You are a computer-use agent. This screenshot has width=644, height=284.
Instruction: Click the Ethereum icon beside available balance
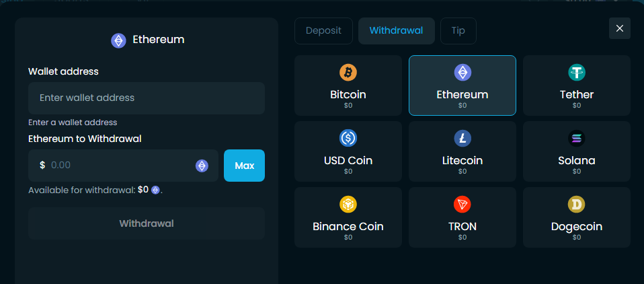pos(155,190)
